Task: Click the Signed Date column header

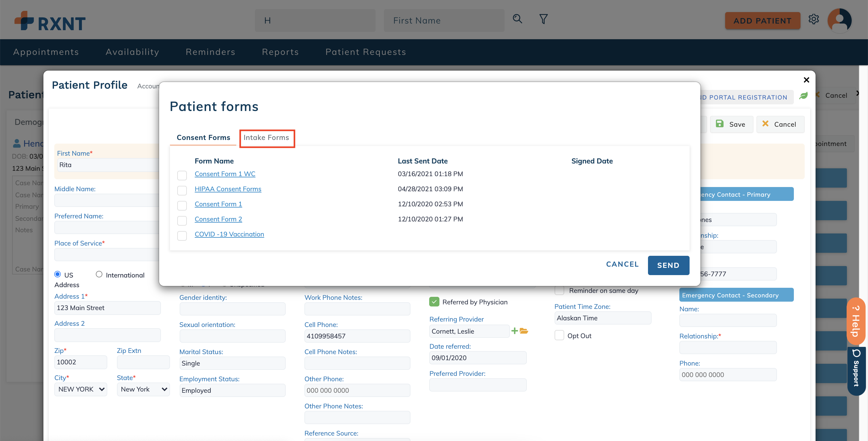Action: tap(592, 161)
